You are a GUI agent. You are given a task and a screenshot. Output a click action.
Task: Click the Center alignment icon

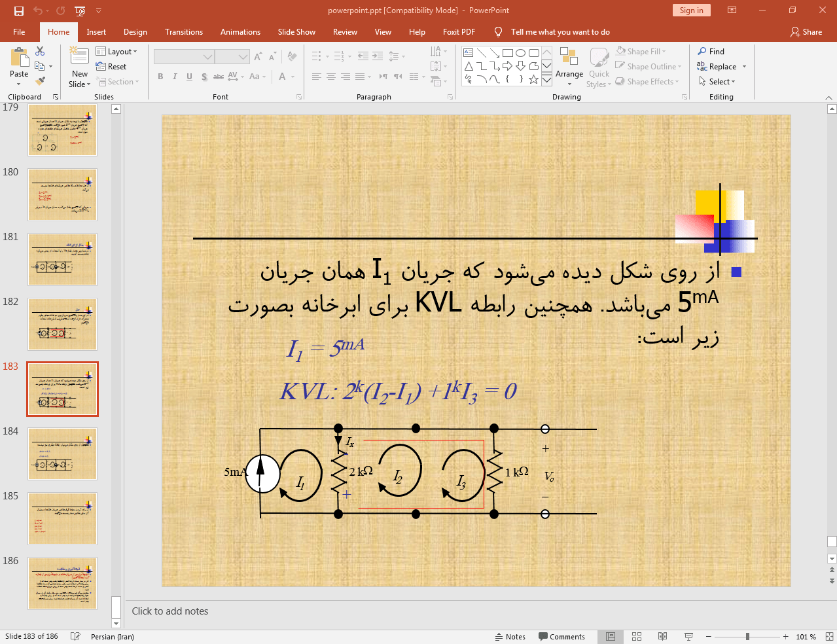tap(331, 77)
